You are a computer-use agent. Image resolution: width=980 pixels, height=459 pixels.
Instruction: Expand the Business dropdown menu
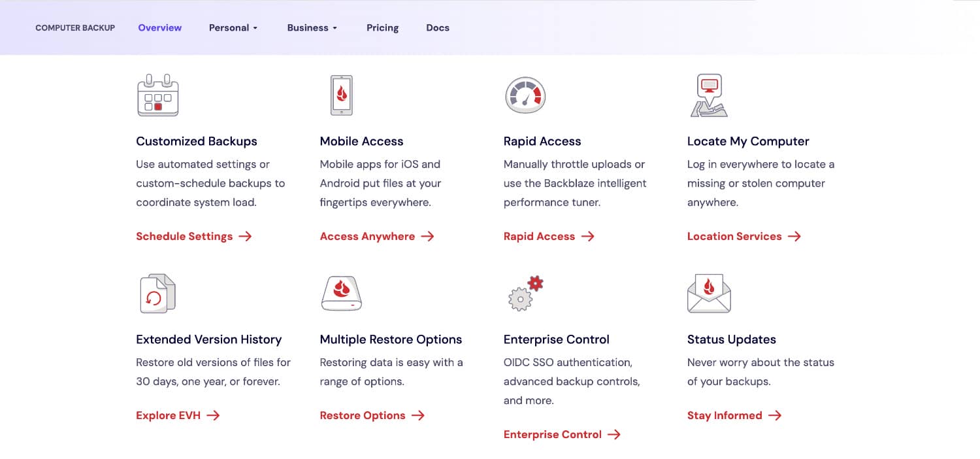312,27
